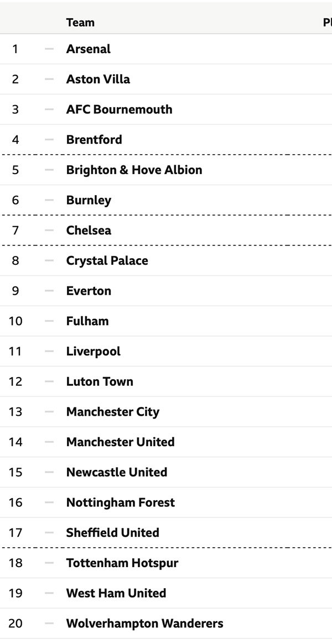Open the Aston Villa team link
Image resolution: width=332 pixels, height=644 pixels.
98,79
